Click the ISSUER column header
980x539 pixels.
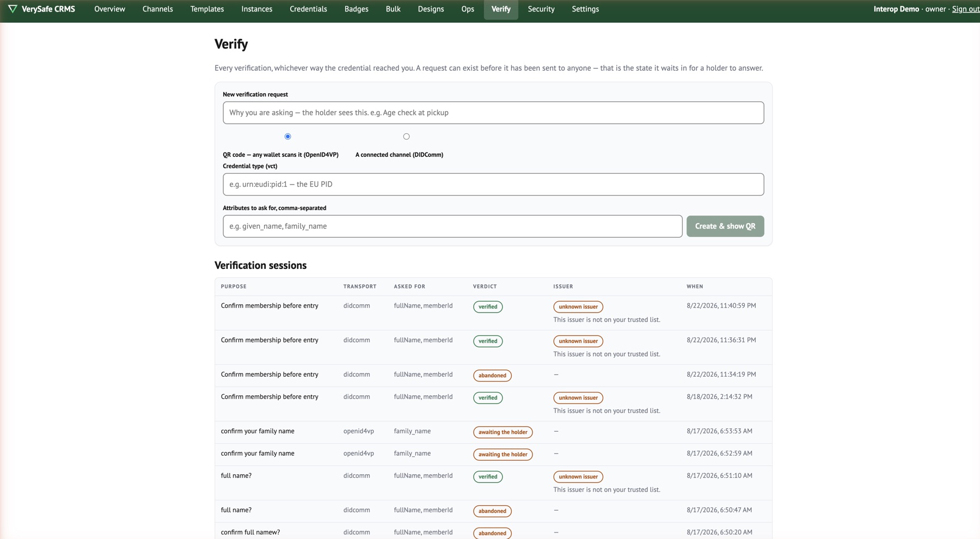tap(563, 286)
